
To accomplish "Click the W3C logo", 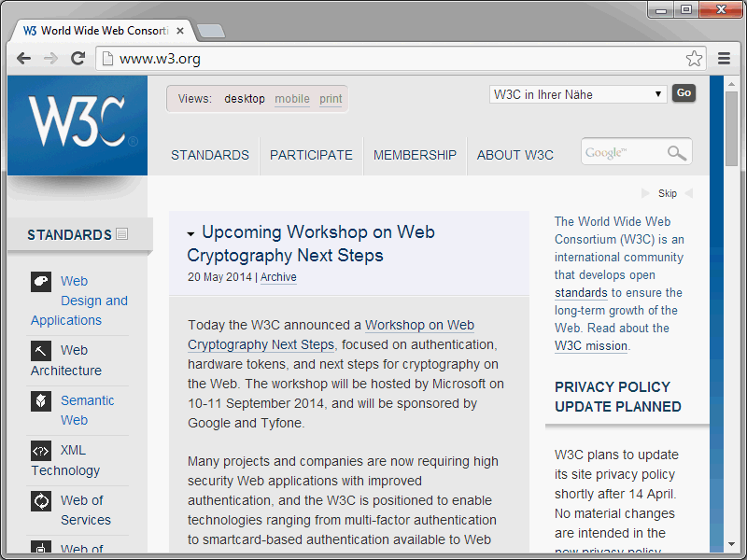I will (x=78, y=125).
